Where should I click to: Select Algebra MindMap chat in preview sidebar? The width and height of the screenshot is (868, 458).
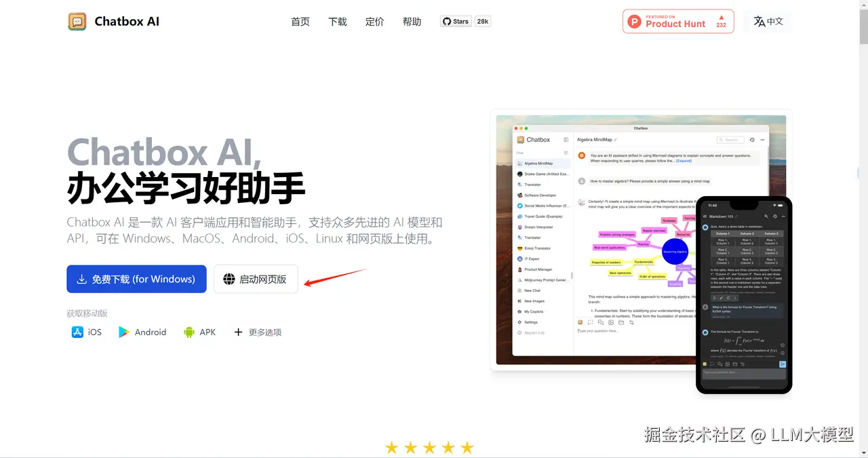[542, 164]
